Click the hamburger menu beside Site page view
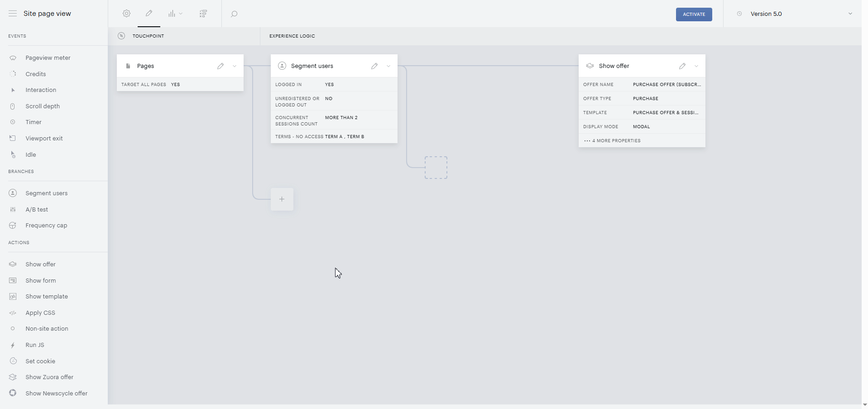The image size is (868, 409). (13, 14)
